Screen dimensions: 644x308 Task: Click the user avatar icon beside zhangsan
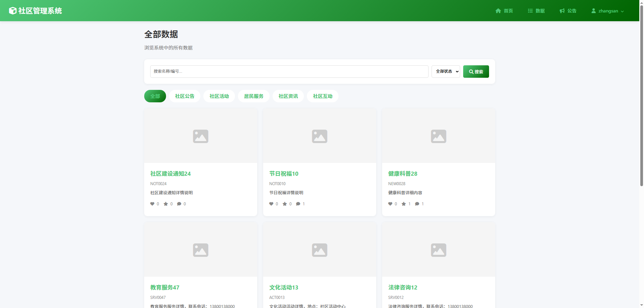pos(594,11)
